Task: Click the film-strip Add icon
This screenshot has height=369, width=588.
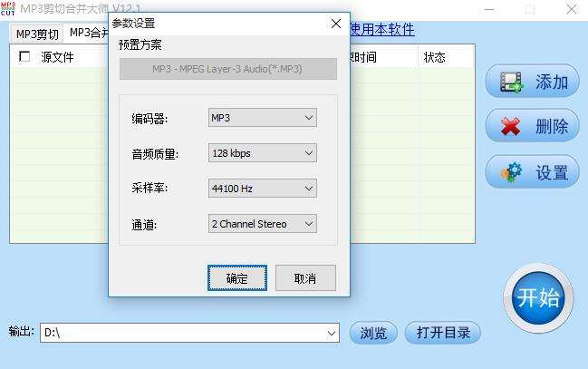Action: point(512,83)
